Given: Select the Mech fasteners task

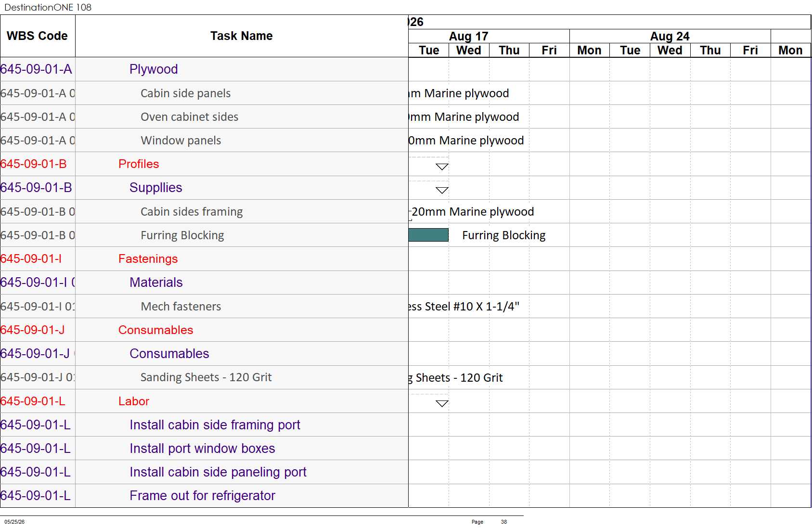Looking at the screenshot, I should (x=180, y=307).
